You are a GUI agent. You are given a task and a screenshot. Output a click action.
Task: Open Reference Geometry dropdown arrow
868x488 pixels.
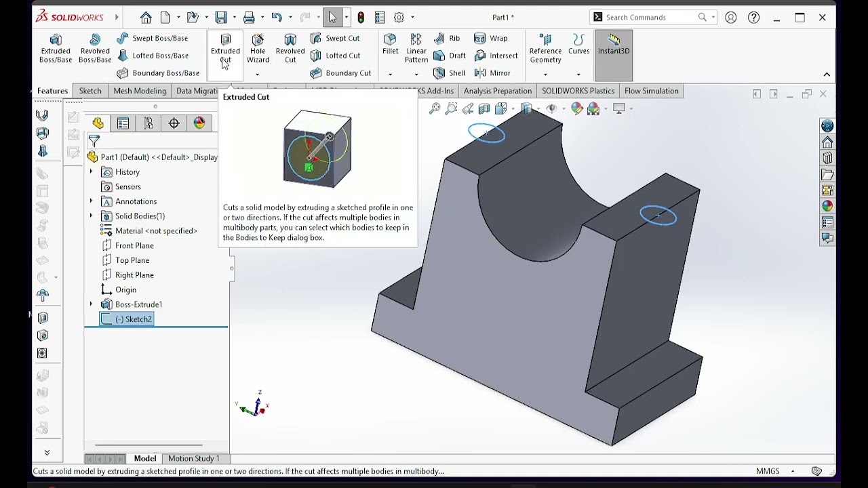[545, 74]
